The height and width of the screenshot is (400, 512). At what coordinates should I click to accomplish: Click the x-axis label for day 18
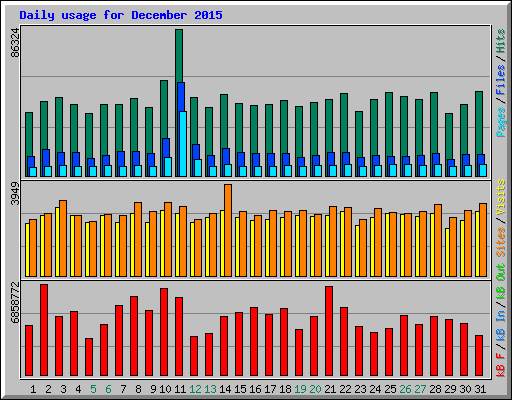(285, 389)
